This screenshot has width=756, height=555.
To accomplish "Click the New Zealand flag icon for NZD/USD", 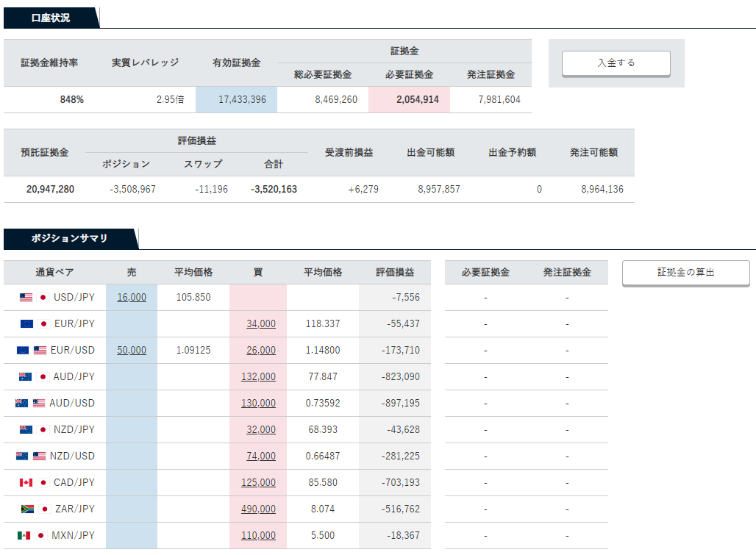I will (x=22, y=456).
